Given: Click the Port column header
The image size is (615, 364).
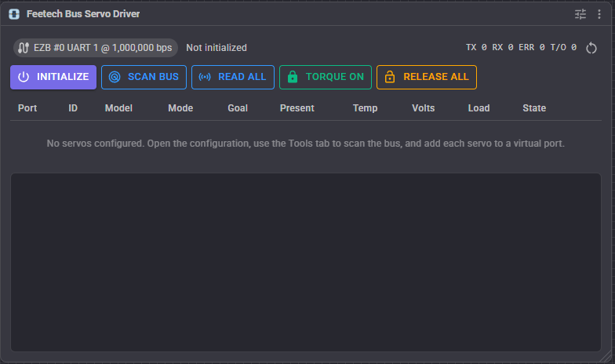Looking at the screenshot, I should [x=27, y=108].
